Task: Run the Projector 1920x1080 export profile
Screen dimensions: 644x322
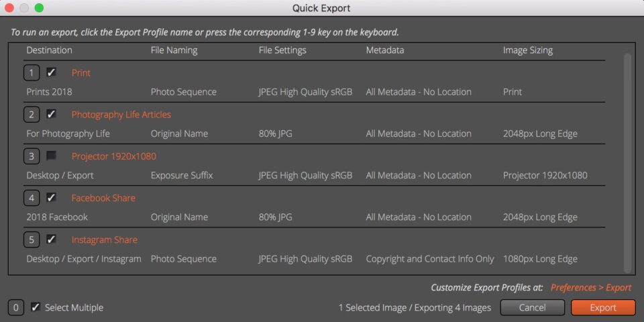Action: pos(114,156)
